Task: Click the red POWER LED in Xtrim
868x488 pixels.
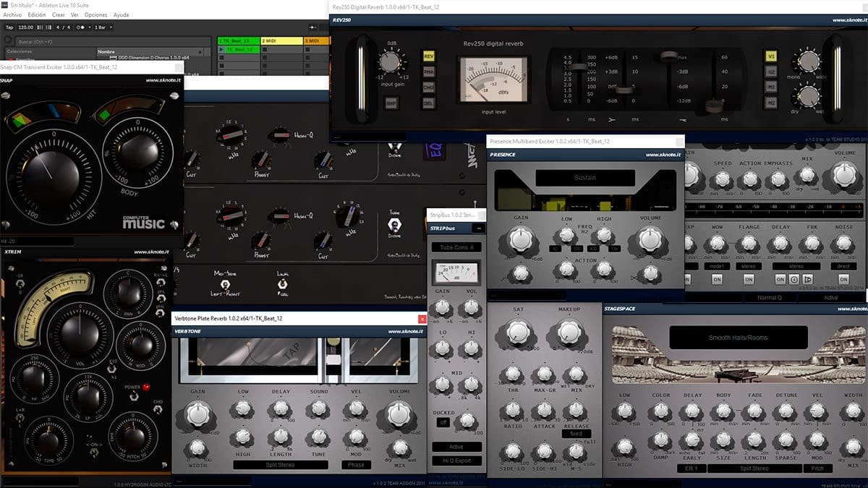Action: [145, 387]
